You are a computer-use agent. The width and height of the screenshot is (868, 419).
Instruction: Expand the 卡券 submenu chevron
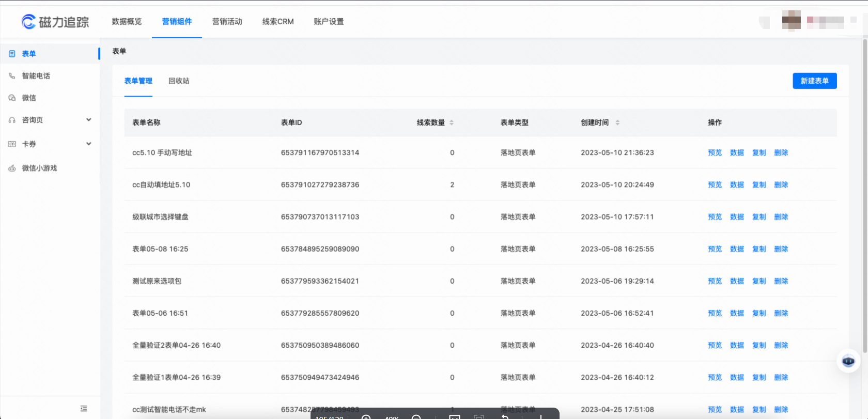tap(89, 144)
